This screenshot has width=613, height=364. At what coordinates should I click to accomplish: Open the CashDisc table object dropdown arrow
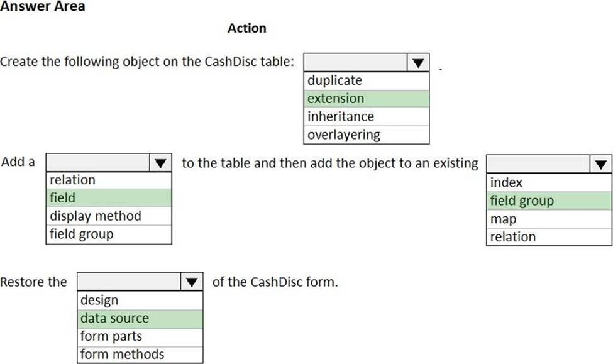[x=417, y=63]
